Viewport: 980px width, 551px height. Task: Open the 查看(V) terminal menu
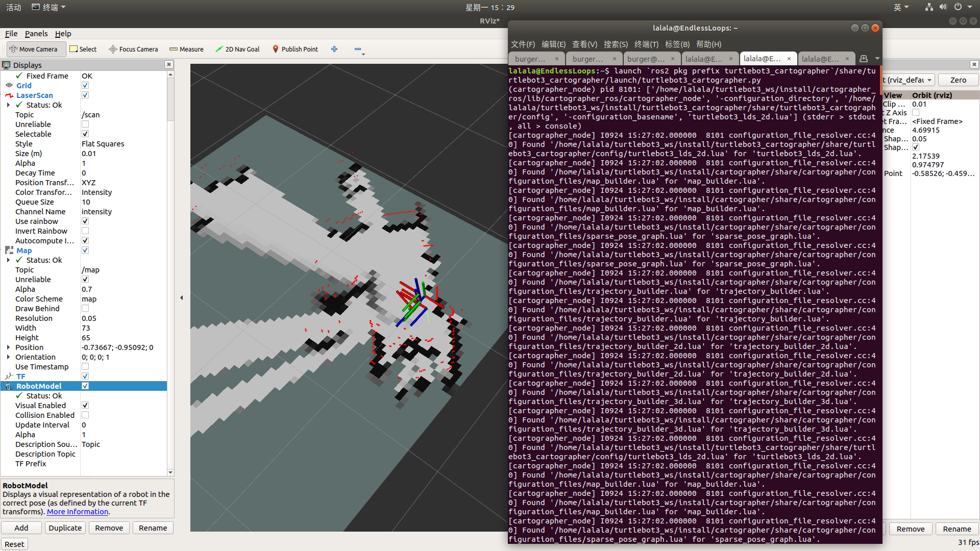[584, 44]
